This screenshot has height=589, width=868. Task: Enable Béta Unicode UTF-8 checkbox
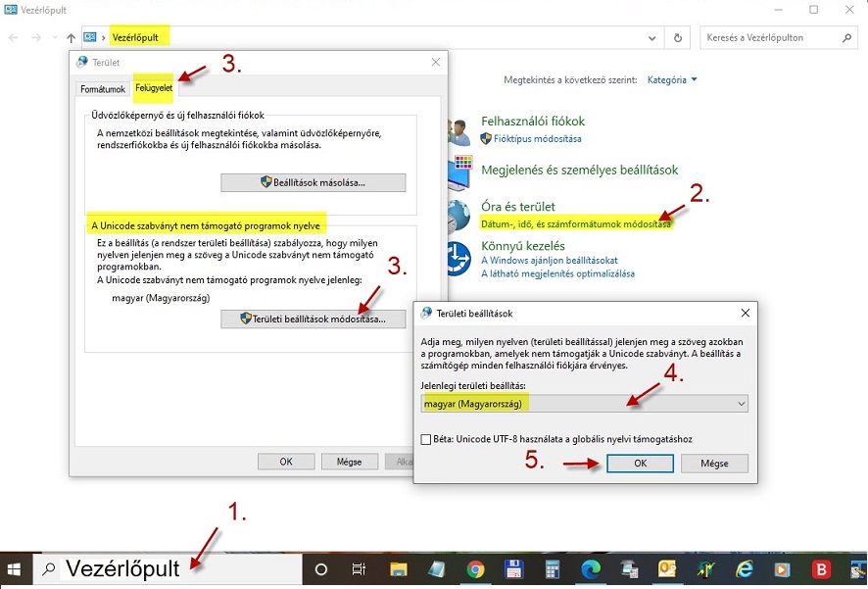[426, 439]
